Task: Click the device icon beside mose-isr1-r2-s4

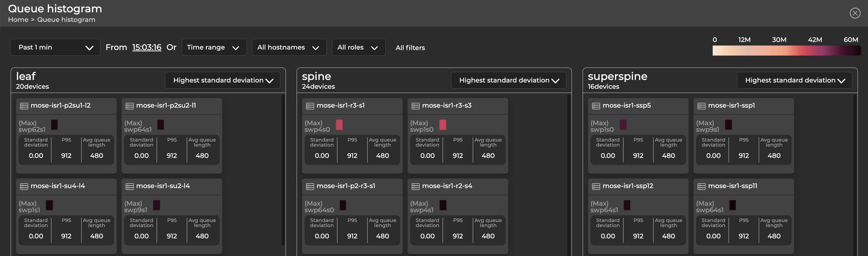Action: pyautogui.click(x=415, y=186)
